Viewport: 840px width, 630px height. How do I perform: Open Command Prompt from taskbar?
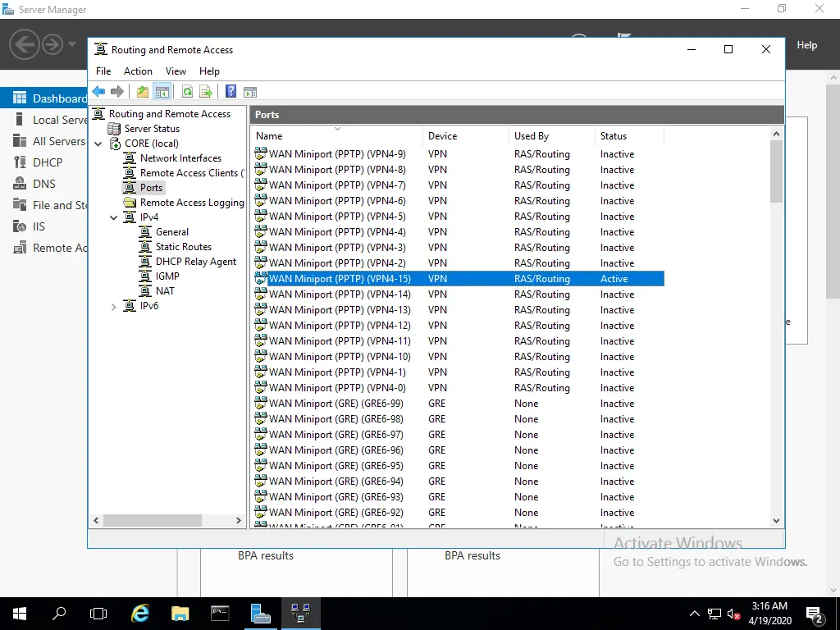pyautogui.click(x=220, y=614)
